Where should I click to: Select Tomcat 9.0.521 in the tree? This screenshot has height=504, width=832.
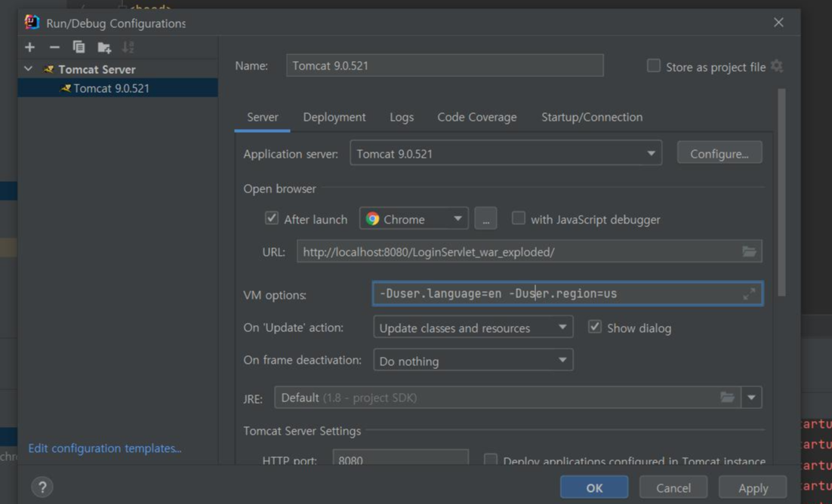click(118, 88)
